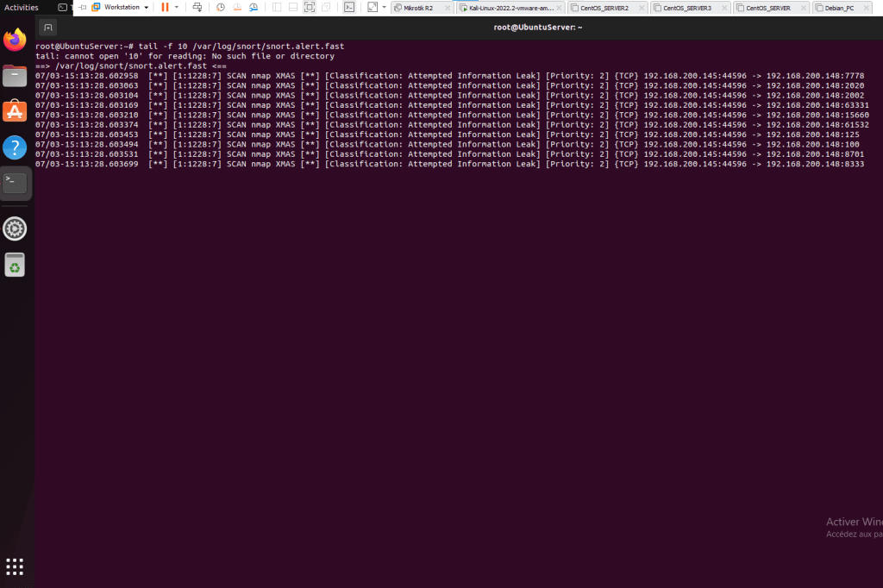Click the VMware pause virtual machine button
This screenshot has width=883, height=588.
[x=165, y=7]
